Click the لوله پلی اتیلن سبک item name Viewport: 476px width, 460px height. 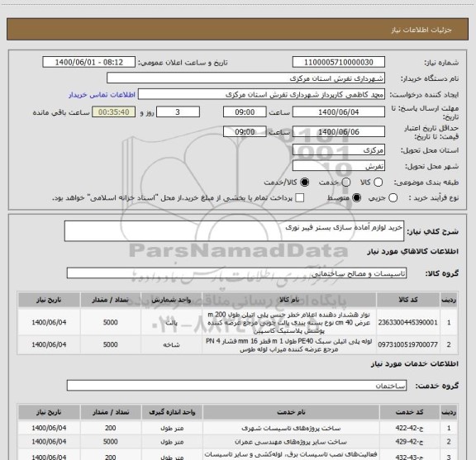point(288,345)
